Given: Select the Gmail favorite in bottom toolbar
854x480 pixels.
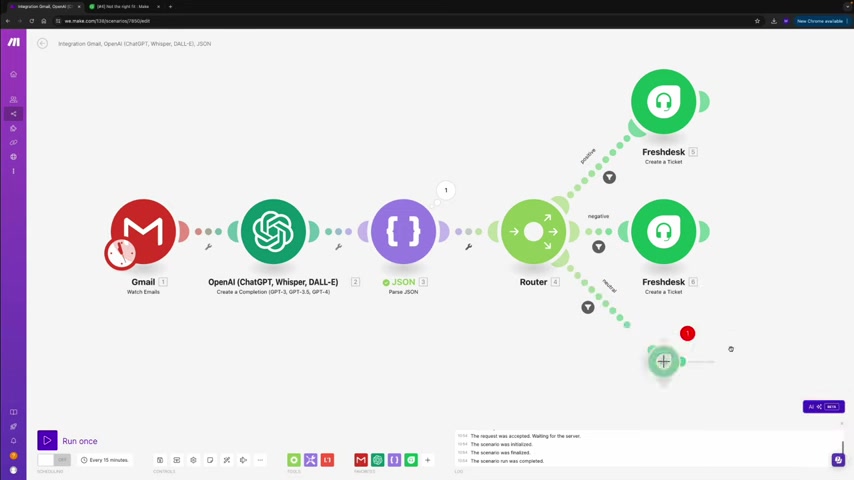Looking at the screenshot, I should click(x=361, y=460).
